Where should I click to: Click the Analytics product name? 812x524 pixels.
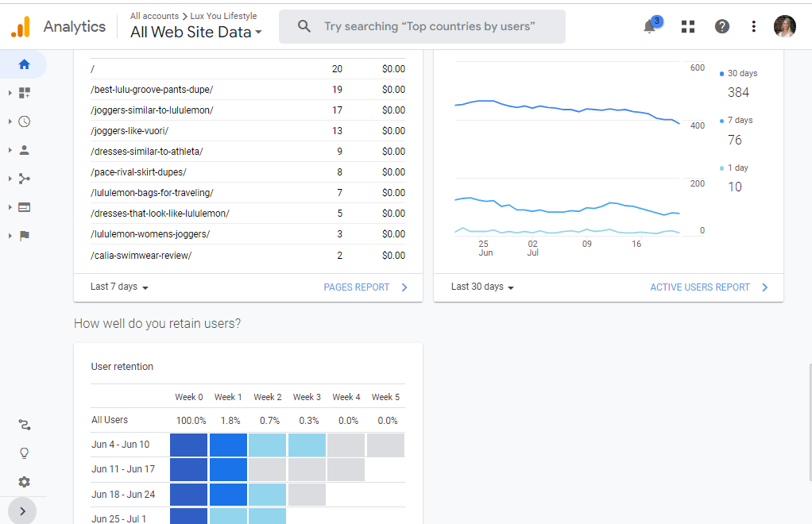coord(75,26)
